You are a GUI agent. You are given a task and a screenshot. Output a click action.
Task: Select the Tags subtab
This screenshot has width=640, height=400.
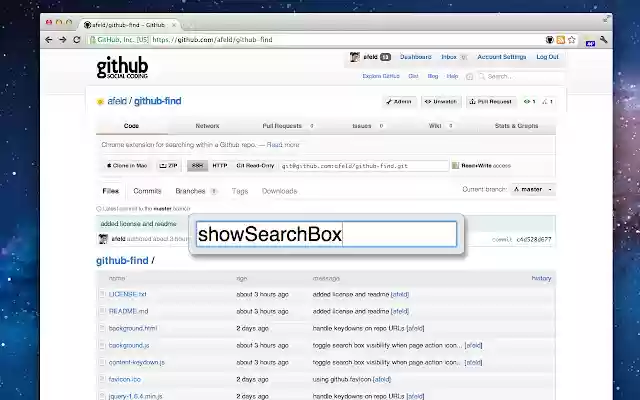pyautogui.click(x=240, y=191)
